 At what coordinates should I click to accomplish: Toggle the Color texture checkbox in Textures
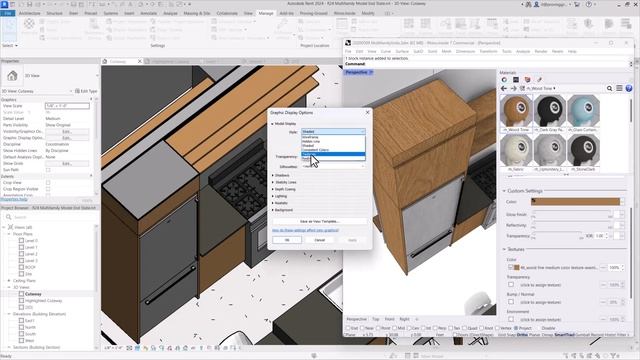[x=511, y=267]
